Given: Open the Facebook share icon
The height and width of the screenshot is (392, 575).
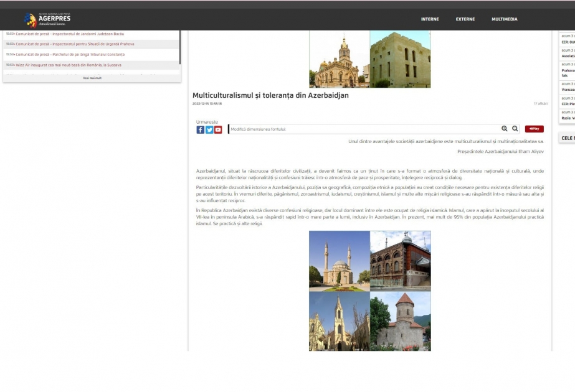Looking at the screenshot, I should pos(200,129).
